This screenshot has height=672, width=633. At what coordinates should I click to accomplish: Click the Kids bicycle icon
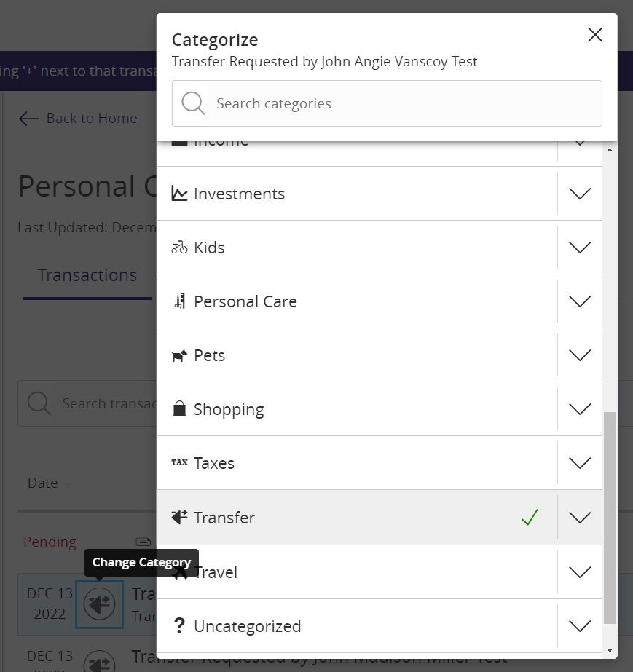(x=179, y=248)
